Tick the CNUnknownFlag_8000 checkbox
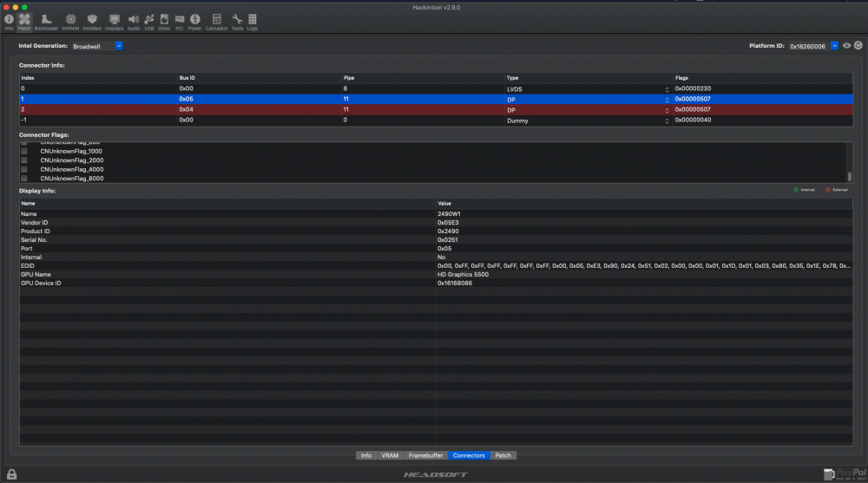Viewport: 868px width, 483px height. [x=24, y=178]
